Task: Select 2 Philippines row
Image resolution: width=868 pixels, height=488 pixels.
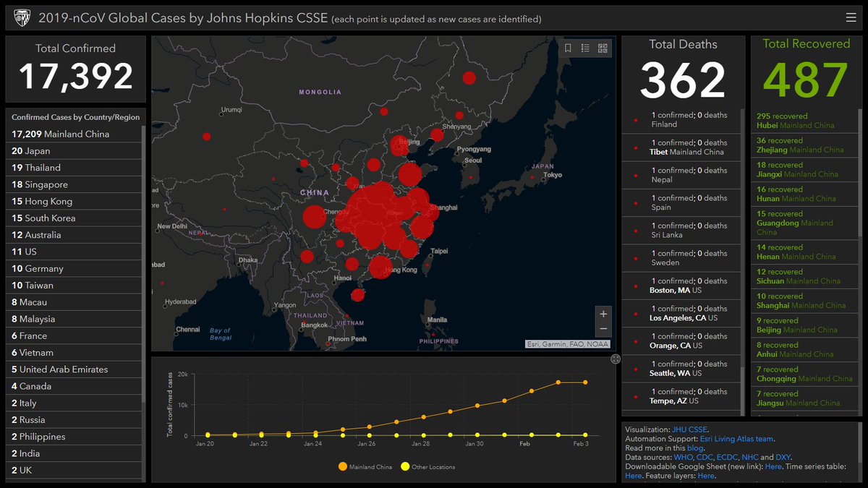Action: coord(75,437)
